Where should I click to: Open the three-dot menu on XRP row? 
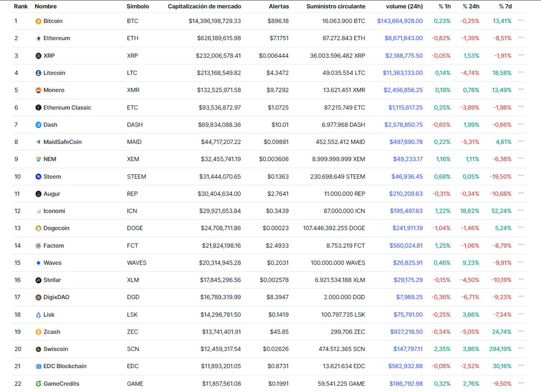(x=521, y=55)
